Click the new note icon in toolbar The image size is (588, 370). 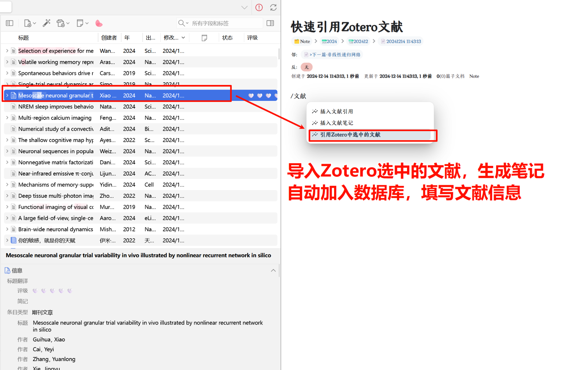coord(80,23)
